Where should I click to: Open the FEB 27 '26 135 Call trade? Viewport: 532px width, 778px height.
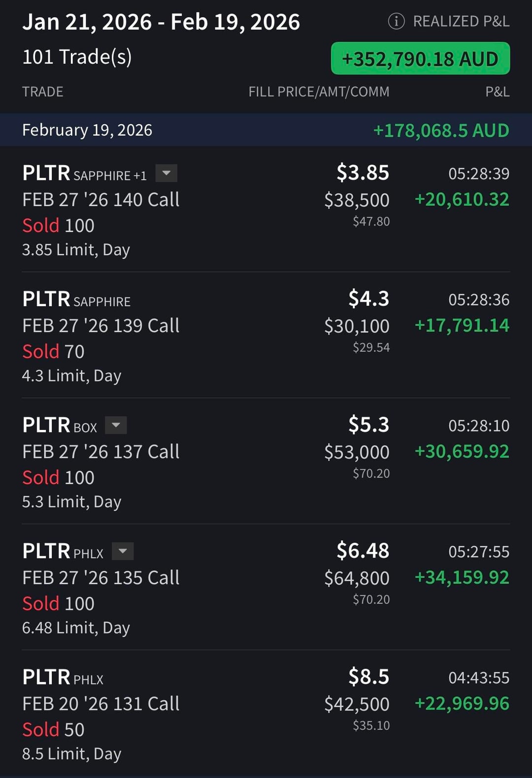point(101,578)
